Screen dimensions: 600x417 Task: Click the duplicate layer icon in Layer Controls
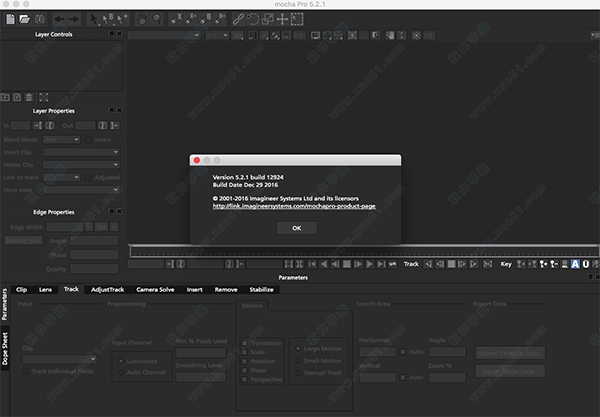(17, 97)
